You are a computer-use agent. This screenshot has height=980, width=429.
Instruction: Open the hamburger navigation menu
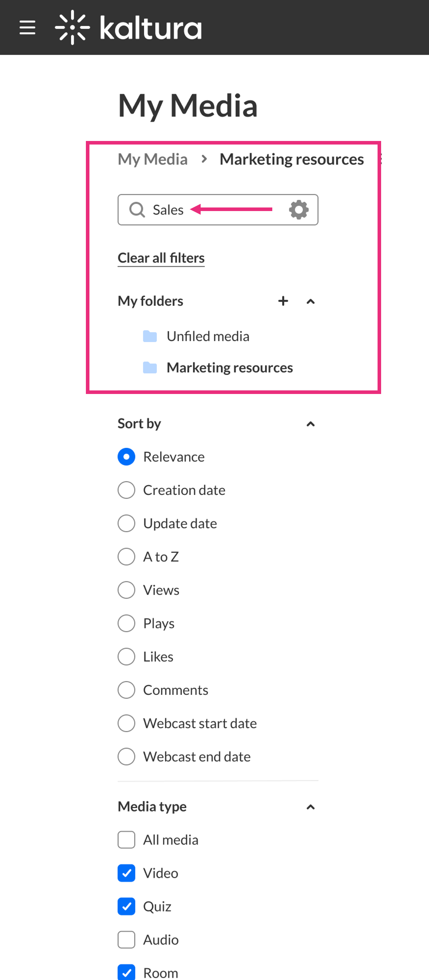(27, 27)
